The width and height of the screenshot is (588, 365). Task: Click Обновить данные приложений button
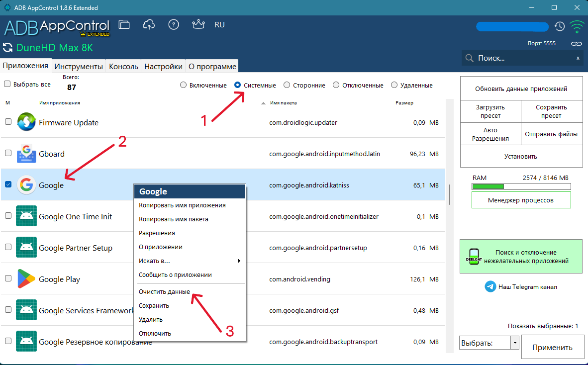pyautogui.click(x=521, y=89)
